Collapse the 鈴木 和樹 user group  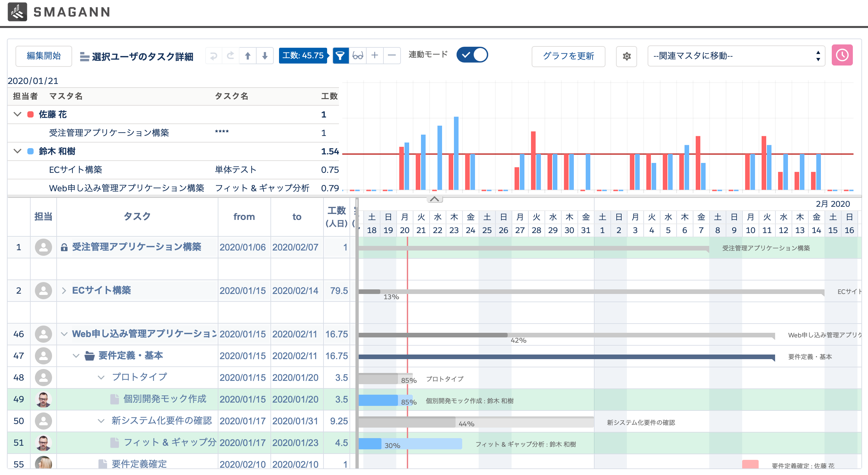[x=17, y=151]
